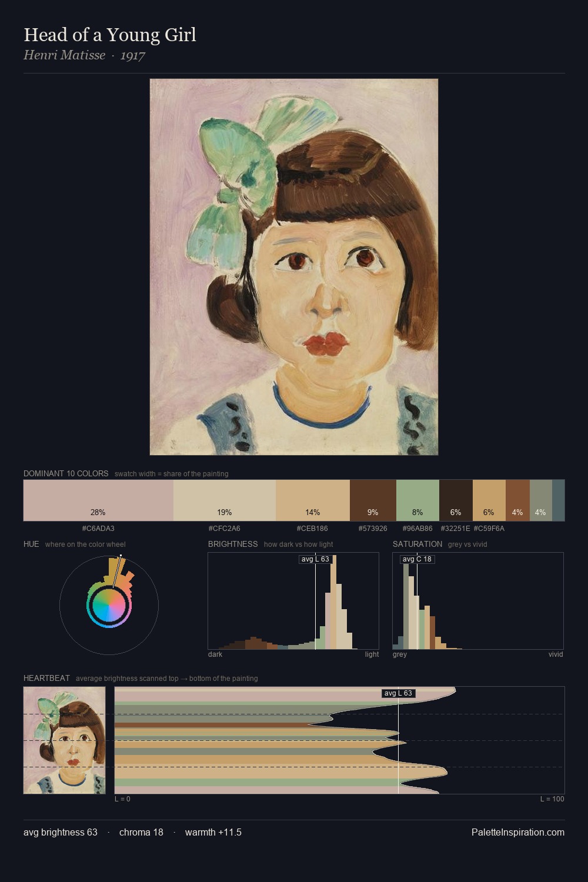Click the 'Henri Matisse · 1917' subtitle
588x882 pixels.
click(x=84, y=55)
